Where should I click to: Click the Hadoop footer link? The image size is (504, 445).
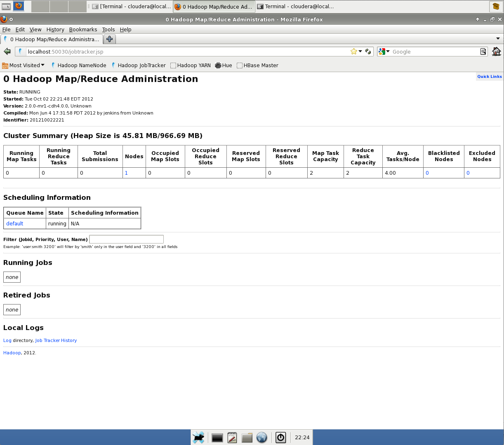[12, 353]
